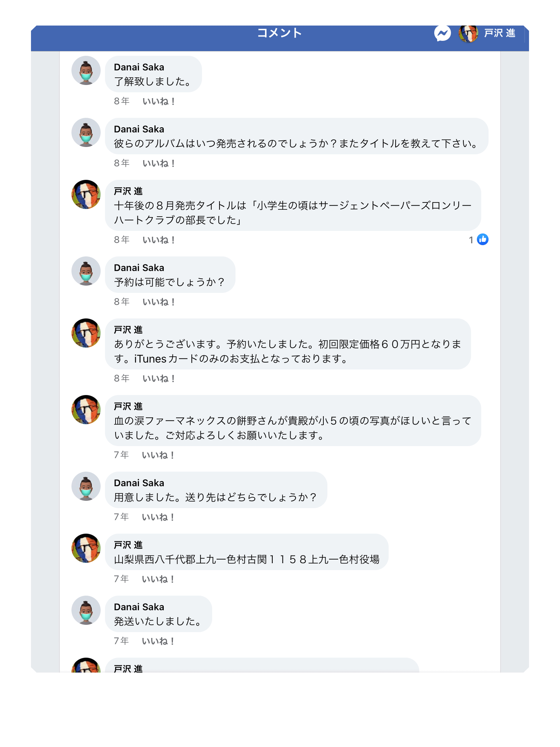Click Danai Saka's avatar beside 予約は可能でしょうか
This screenshot has height=747, width=560.
pos(86,271)
